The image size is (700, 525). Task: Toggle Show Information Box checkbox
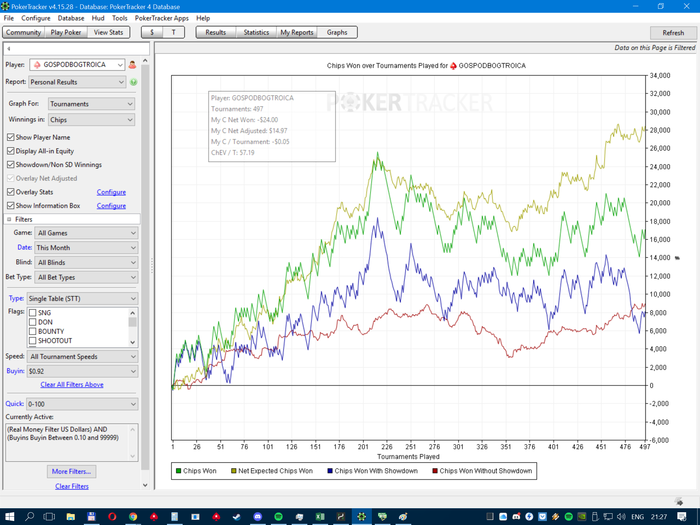click(x=11, y=205)
